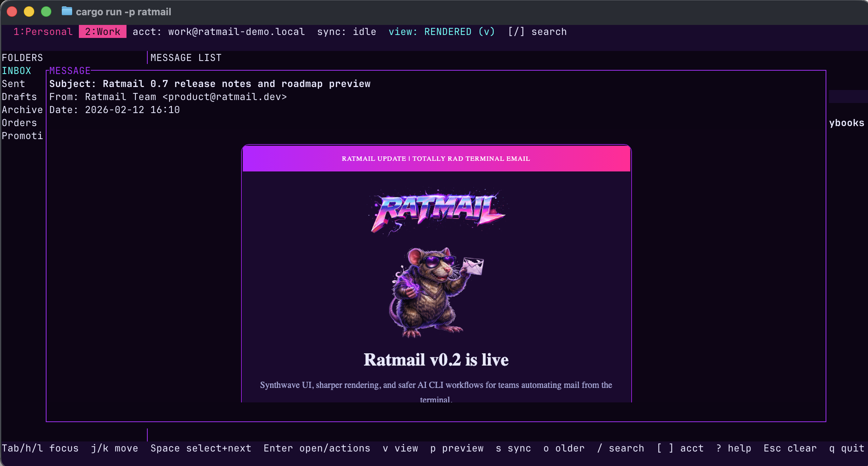Image resolution: width=868 pixels, height=466 pixels.
Task: Open help via the ? help hint
Action: [734, 448]
